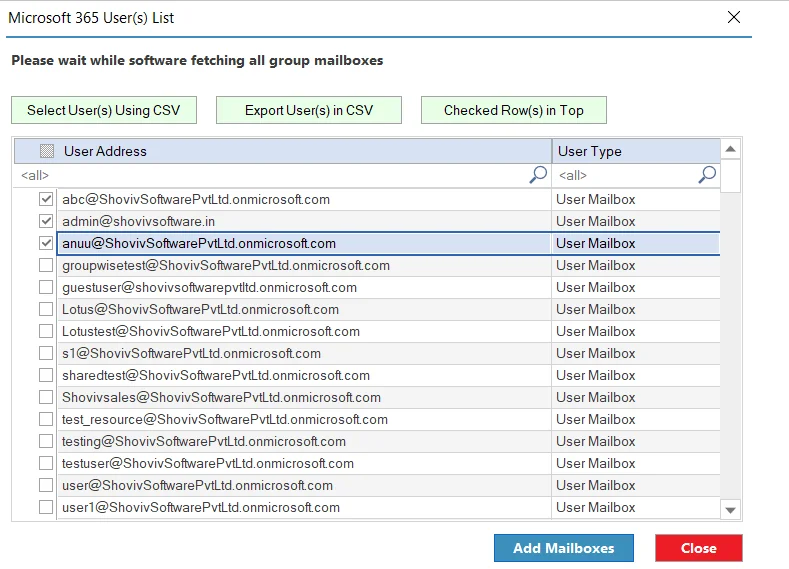The width and height of the screenshot is (789, 569).
Task: Select admin@shovivsoftware.in address text
Action: (138, 221)
